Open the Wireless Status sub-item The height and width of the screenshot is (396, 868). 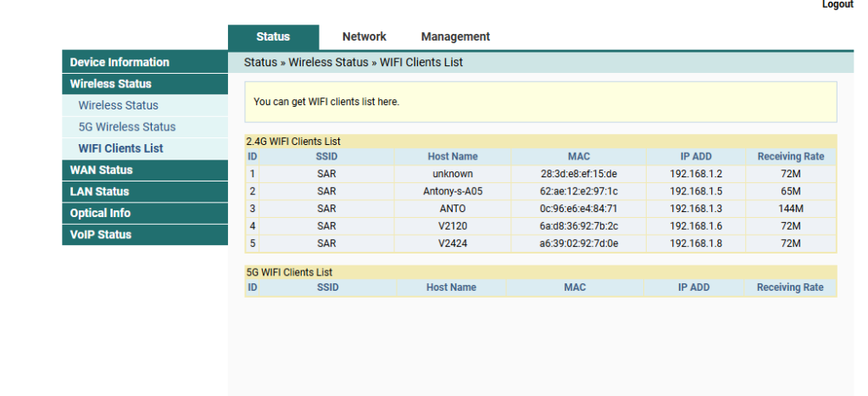[x=119, y=105]
